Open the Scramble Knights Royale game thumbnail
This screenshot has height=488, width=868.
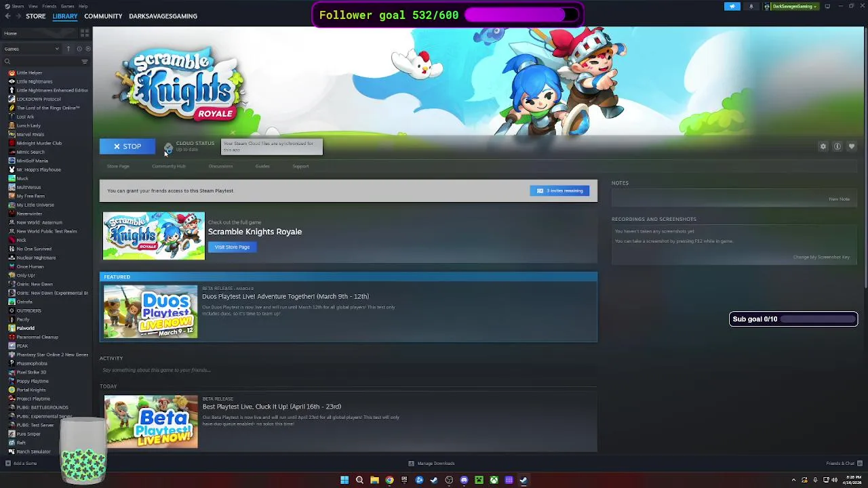[x=154, y=236]
